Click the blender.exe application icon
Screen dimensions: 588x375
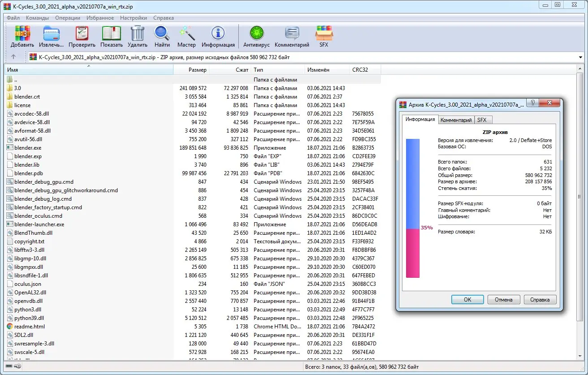(x=10, y=148)
